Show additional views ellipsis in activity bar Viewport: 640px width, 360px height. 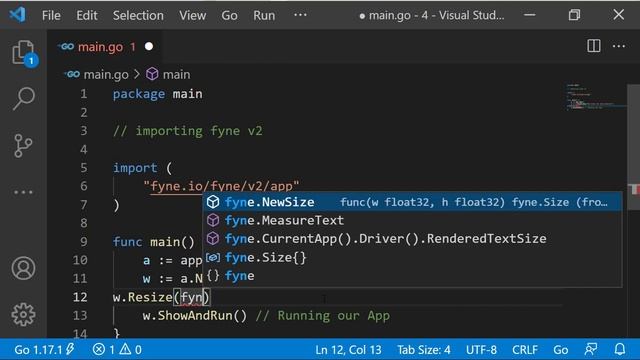pos(23,192)
